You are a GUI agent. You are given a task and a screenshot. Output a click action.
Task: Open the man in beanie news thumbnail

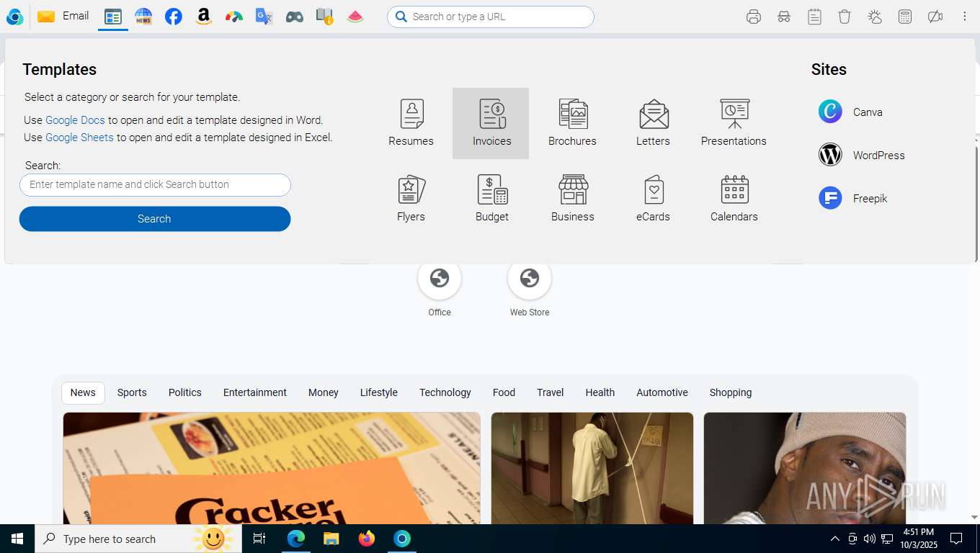click(x=805, y=468)
